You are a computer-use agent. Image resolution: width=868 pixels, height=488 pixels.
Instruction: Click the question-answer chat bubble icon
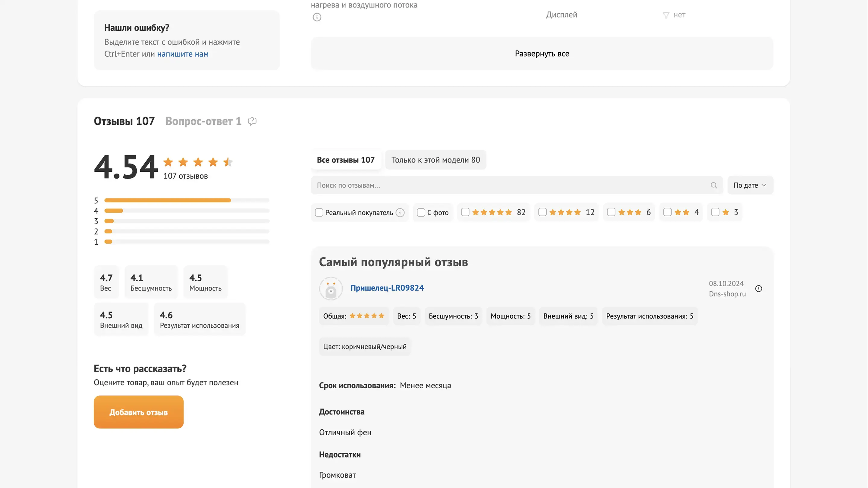(252, 121)
